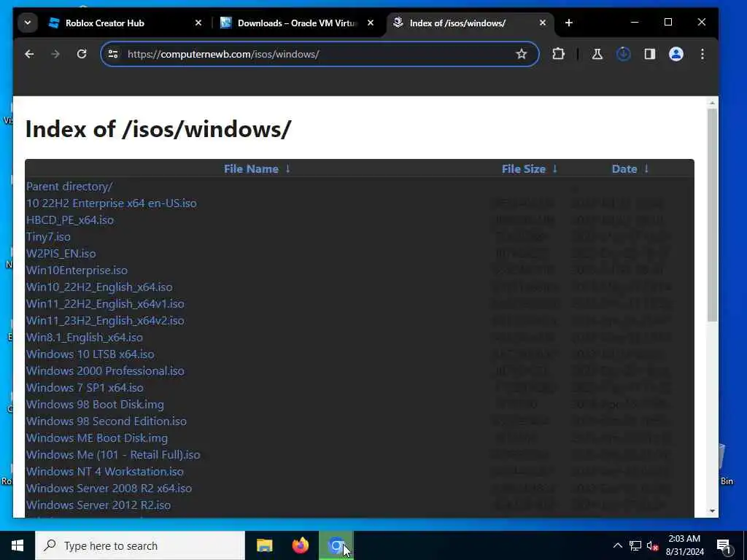
Task: Toggle Date sort direction arrow
Action: pos(646,169)
